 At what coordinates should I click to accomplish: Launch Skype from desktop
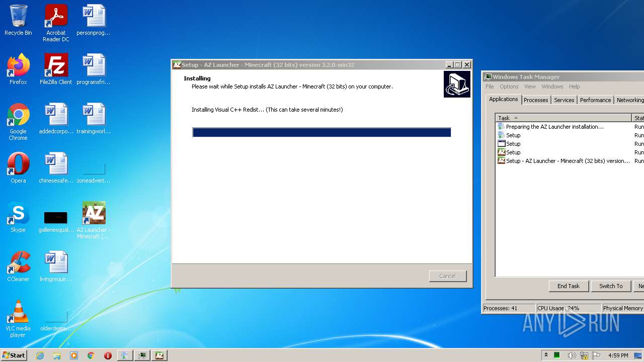click(18, 217)
